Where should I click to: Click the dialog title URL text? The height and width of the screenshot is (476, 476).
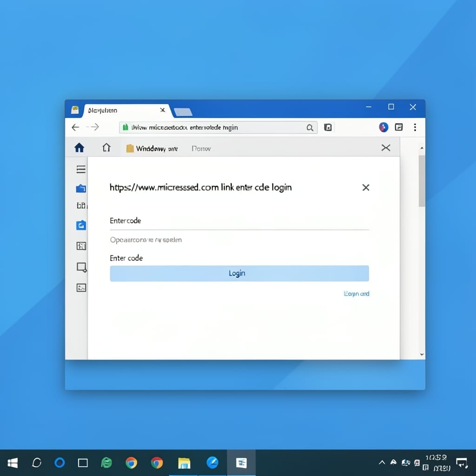[x=200, y=188]
